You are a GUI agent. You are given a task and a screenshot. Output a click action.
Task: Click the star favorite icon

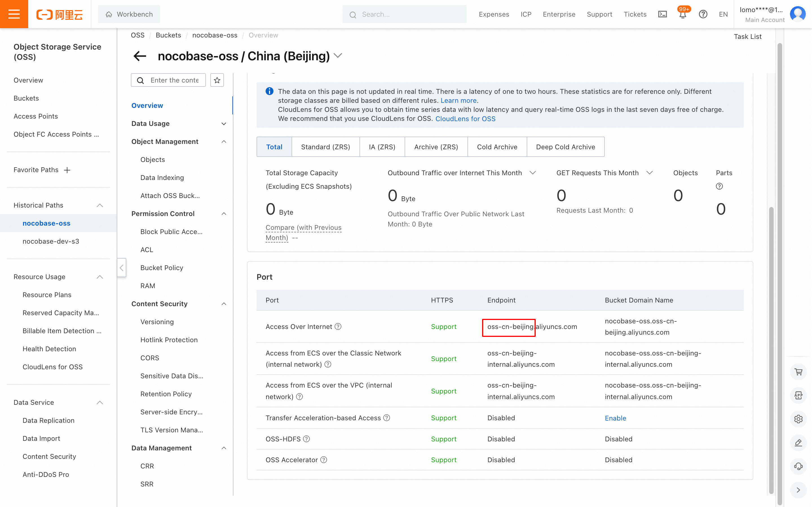tap(217, 80)
